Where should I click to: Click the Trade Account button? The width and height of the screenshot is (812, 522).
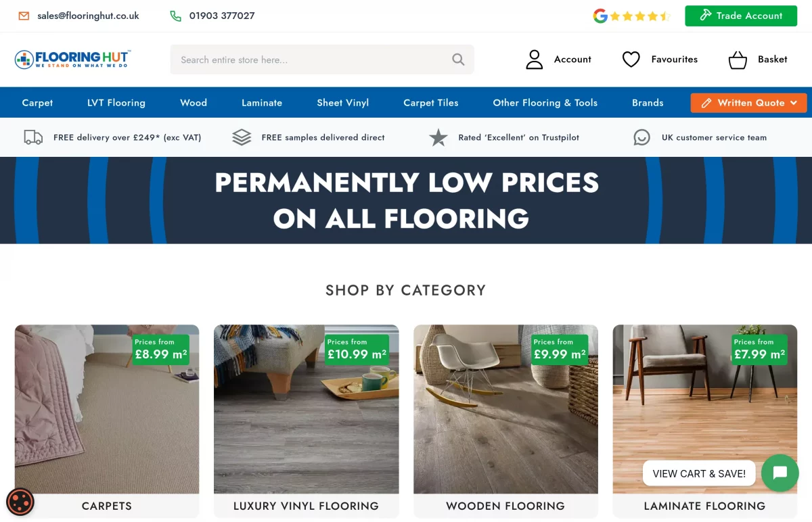(741, 16)
